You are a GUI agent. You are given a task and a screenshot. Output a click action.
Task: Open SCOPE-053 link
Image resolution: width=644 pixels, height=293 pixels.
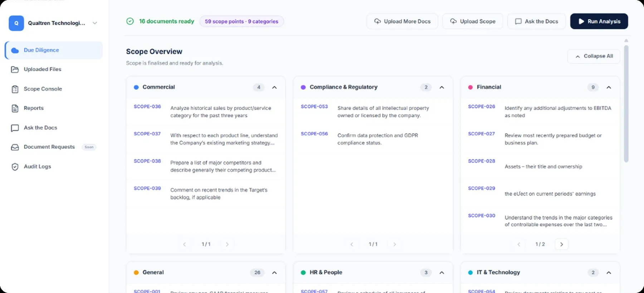tap(314, 107)
